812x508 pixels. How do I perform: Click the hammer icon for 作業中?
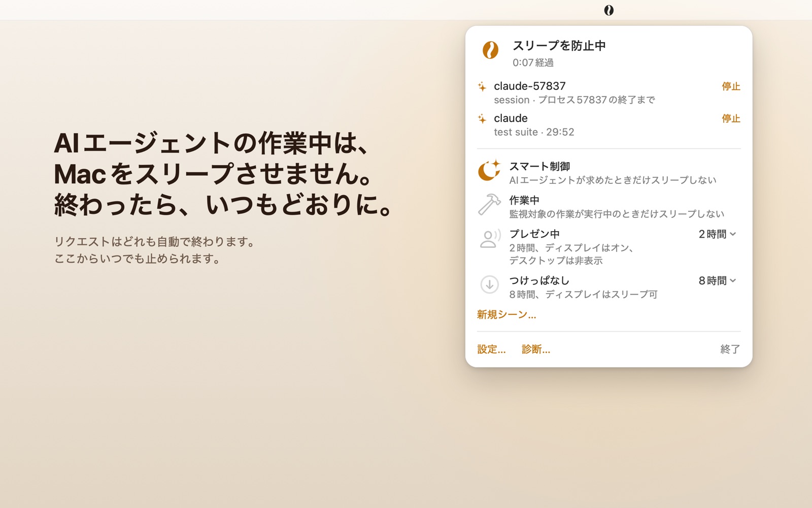tap(489, 205)
